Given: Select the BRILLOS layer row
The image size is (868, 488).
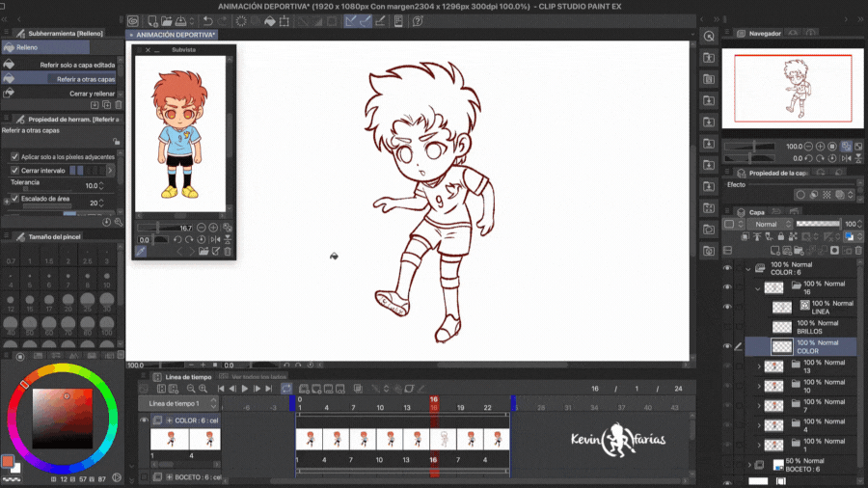Looking at the screenshot, I should click(x=800, y=327).
